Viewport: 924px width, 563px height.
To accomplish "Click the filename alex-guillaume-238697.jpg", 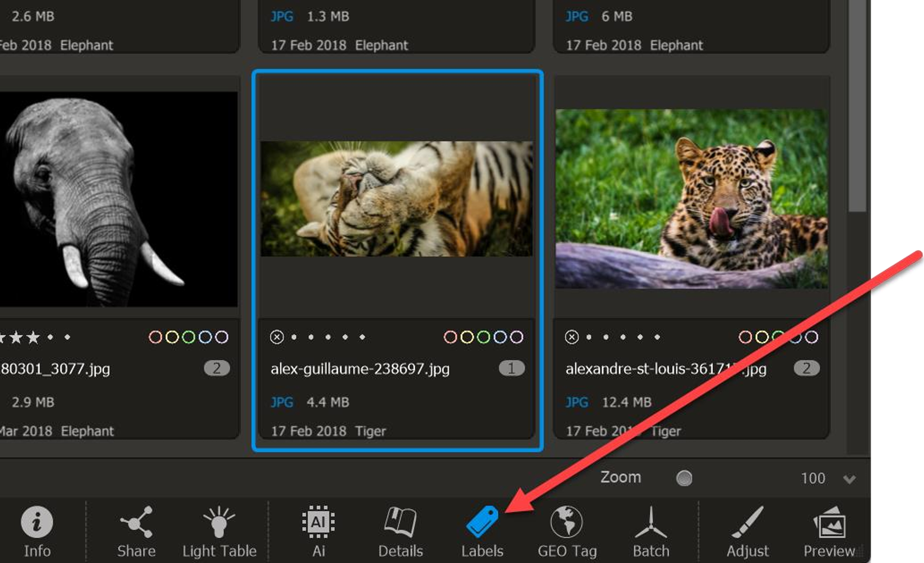I will coord(360,369).
